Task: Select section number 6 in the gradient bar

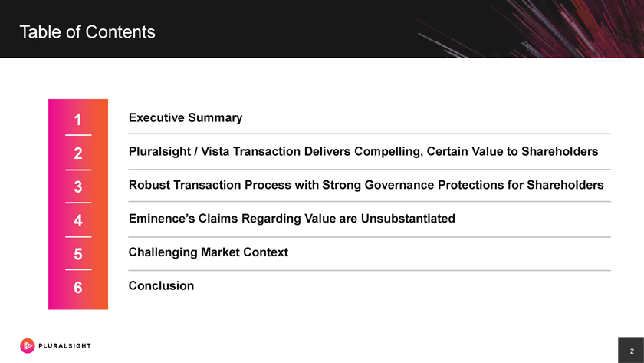Action: (x=78, y=289)
